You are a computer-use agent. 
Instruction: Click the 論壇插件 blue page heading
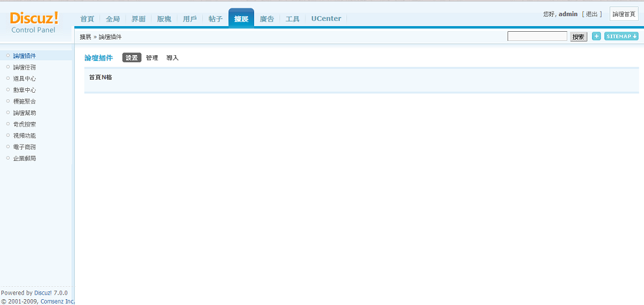[99, 58]
